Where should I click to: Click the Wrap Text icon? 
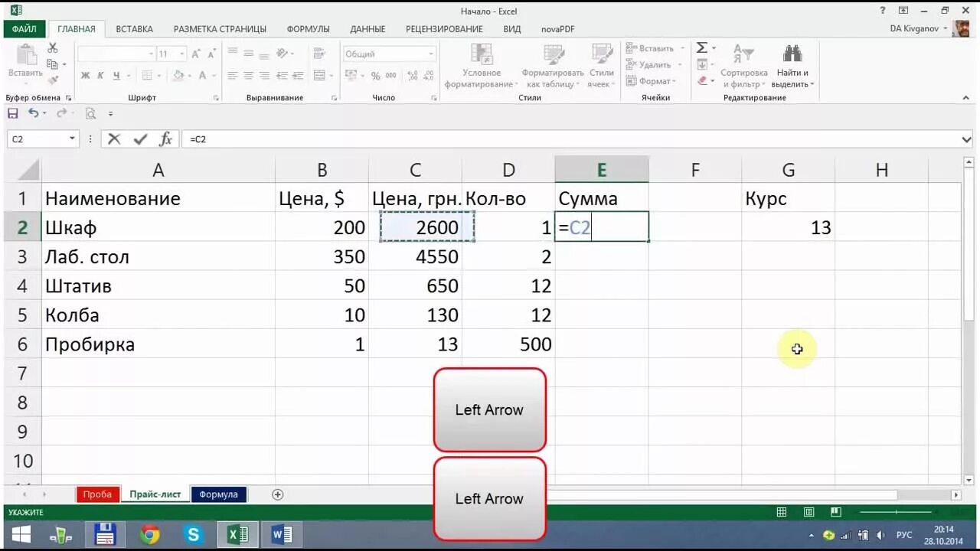coord(320,54)
